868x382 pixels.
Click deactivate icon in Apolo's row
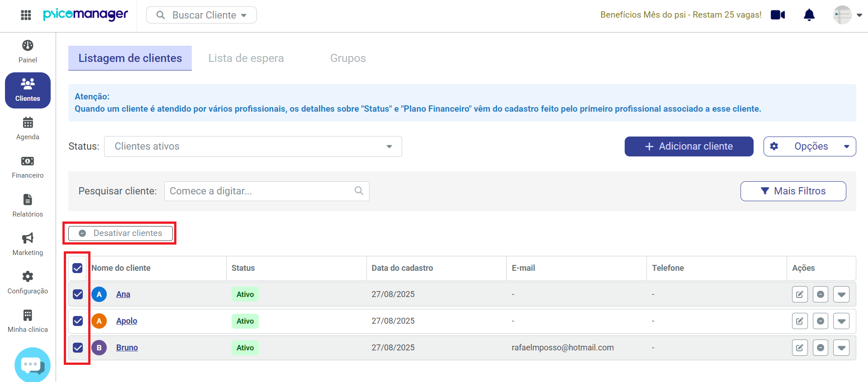click(x=821, y=321)
